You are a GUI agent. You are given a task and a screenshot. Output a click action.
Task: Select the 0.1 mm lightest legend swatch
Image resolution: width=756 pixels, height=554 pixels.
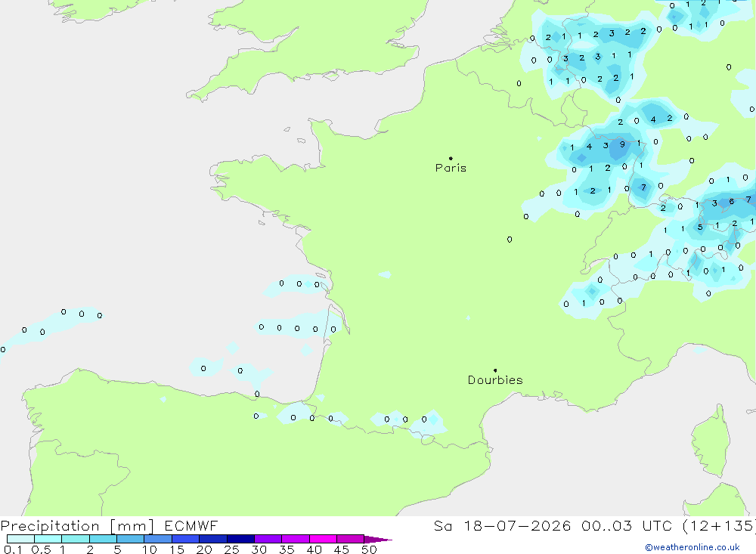(x=20, y=539)
